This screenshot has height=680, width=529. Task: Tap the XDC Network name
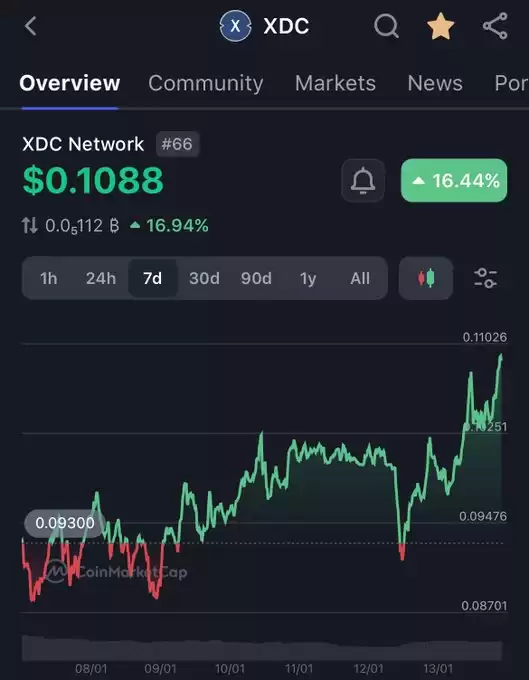83,144
